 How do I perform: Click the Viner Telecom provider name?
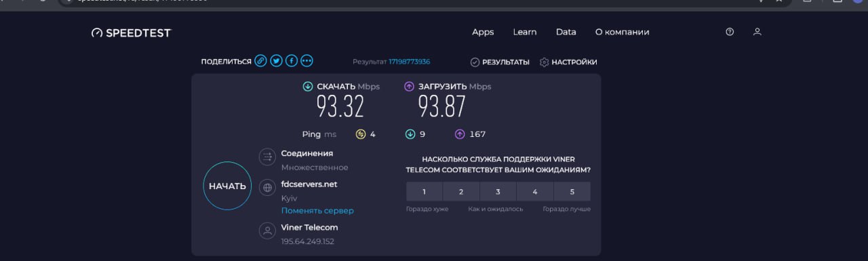click(309, 227)
